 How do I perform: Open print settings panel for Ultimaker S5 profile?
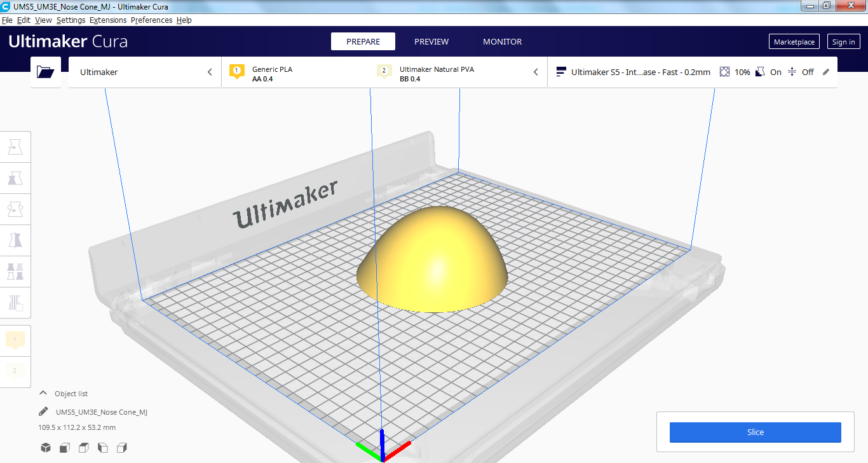coord(692,72)
